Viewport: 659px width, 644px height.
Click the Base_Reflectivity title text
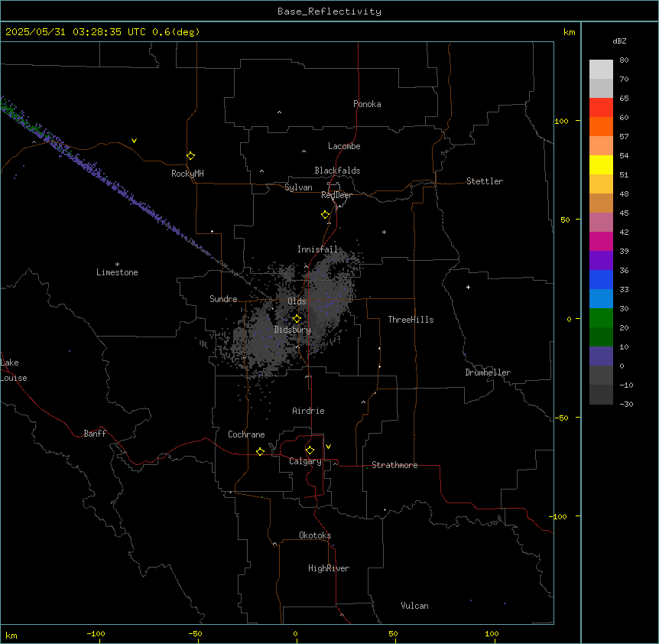point(329,11)
